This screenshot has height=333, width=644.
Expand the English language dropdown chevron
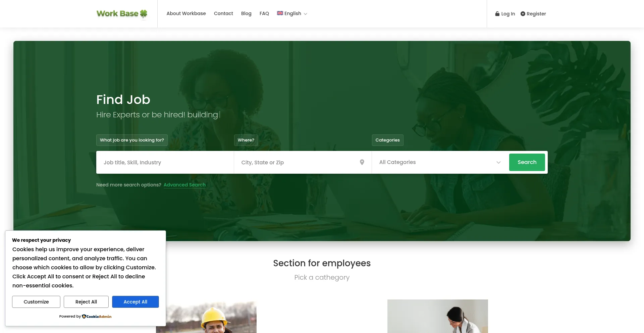pyautogui.click(x=305, y=14)
